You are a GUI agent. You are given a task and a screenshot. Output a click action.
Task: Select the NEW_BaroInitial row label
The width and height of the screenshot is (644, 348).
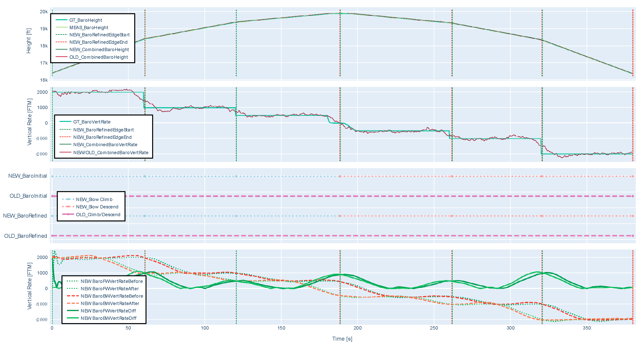[27, 176]
